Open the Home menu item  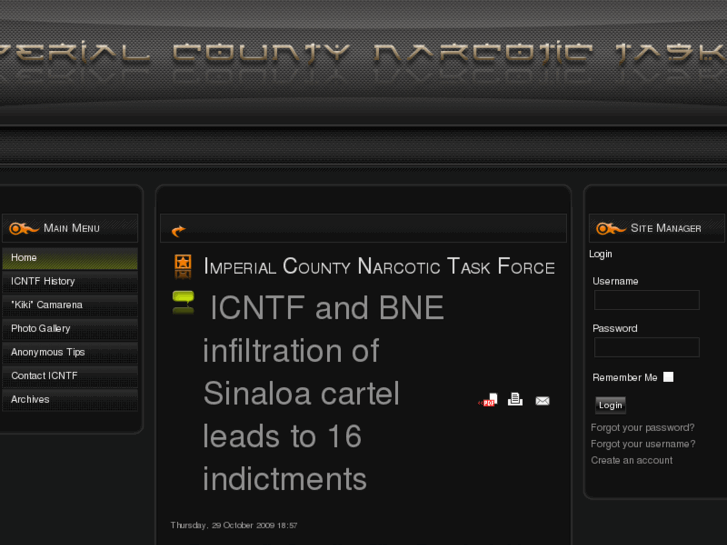click(70, 258)
